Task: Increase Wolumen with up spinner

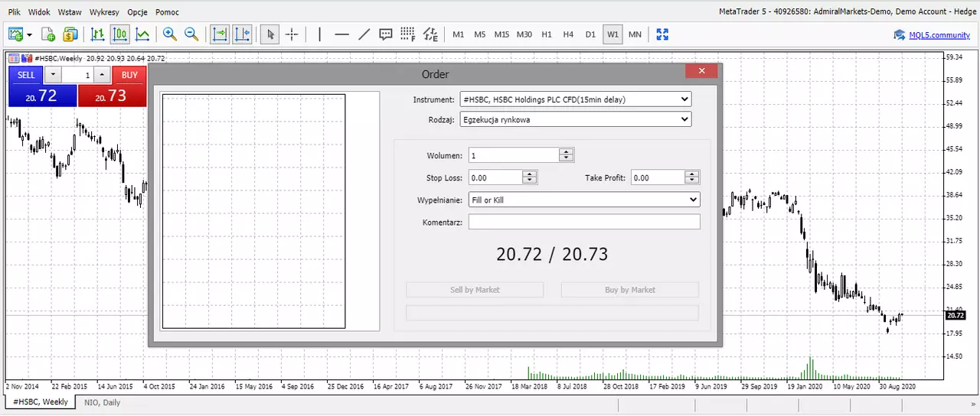Action: tap(567, 151)
